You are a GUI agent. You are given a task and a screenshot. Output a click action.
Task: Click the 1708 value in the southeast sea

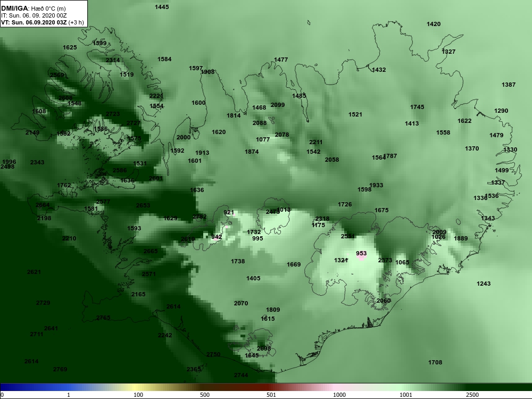point(435,363)
